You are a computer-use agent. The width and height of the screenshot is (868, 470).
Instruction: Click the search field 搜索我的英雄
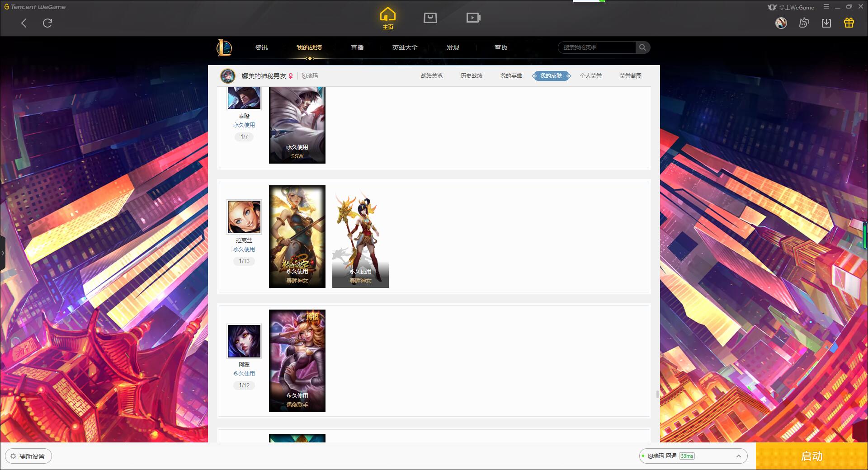coord(597,47)
